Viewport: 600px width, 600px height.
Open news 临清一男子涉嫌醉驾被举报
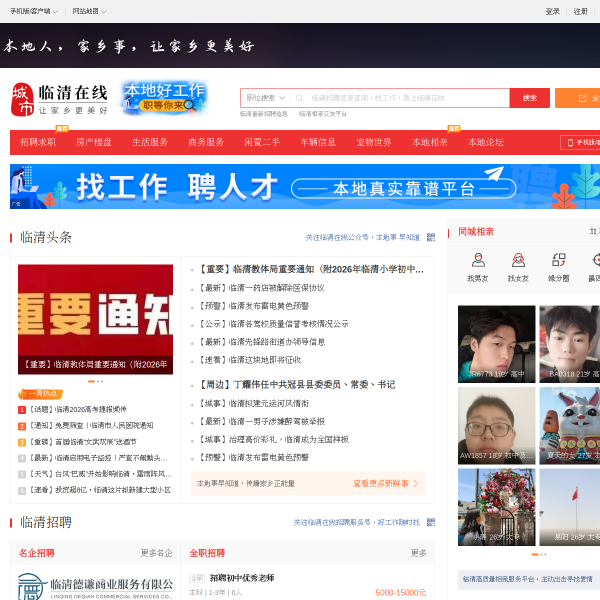pos(261,421)
